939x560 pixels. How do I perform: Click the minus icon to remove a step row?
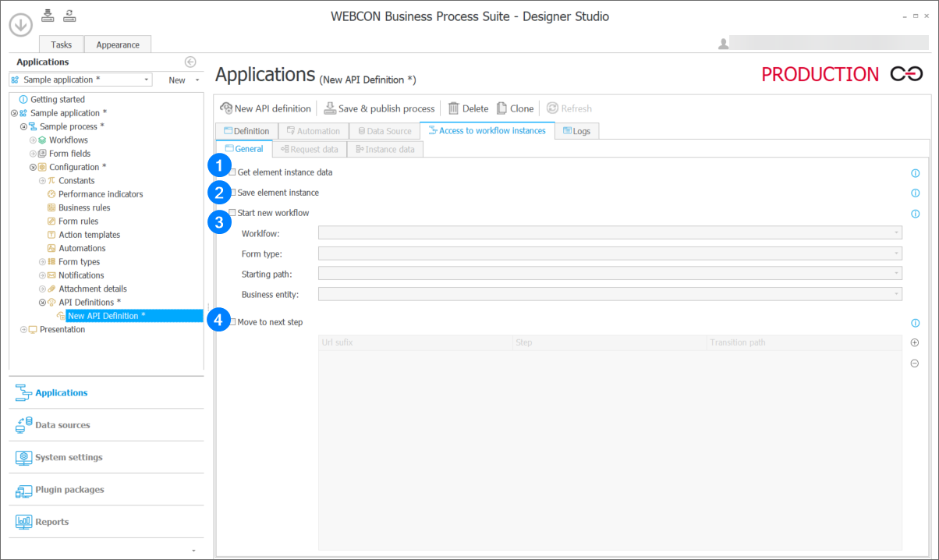[x=915, y=363]
